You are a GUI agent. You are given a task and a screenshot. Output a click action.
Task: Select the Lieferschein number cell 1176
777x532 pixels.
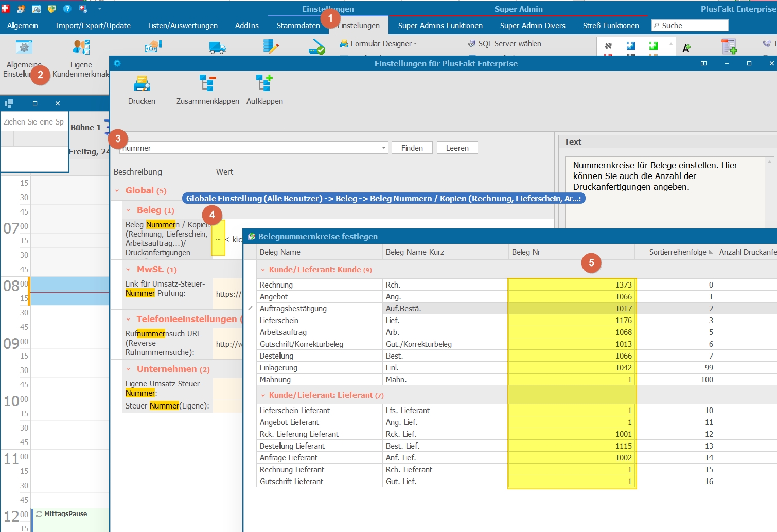tap(572, 321)
